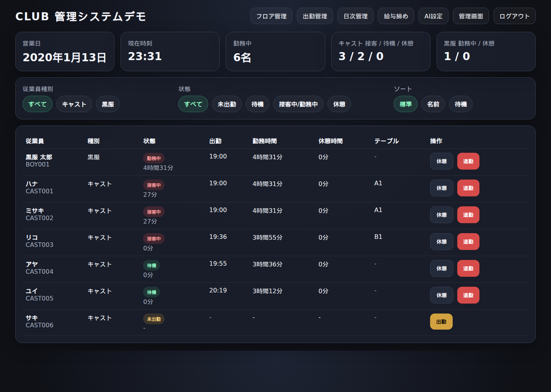Start 休憩 for リコ CAST003
This screenshot has width=551, height=392.
442,242
